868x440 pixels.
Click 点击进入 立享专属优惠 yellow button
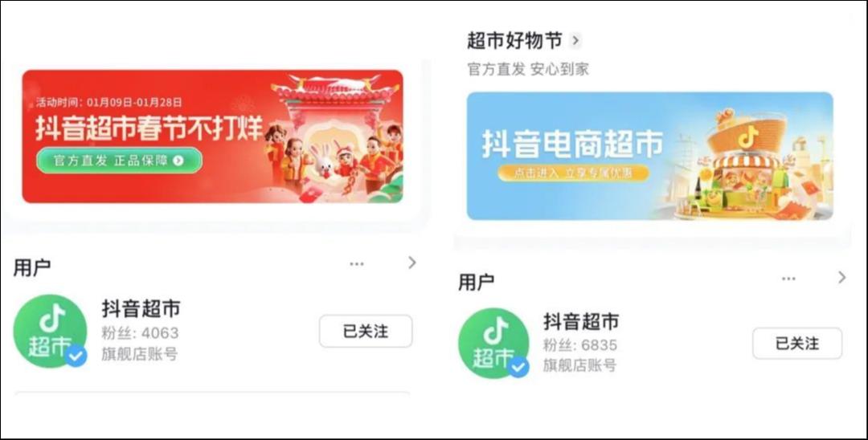pyautogui.click(x=573, y=173)
